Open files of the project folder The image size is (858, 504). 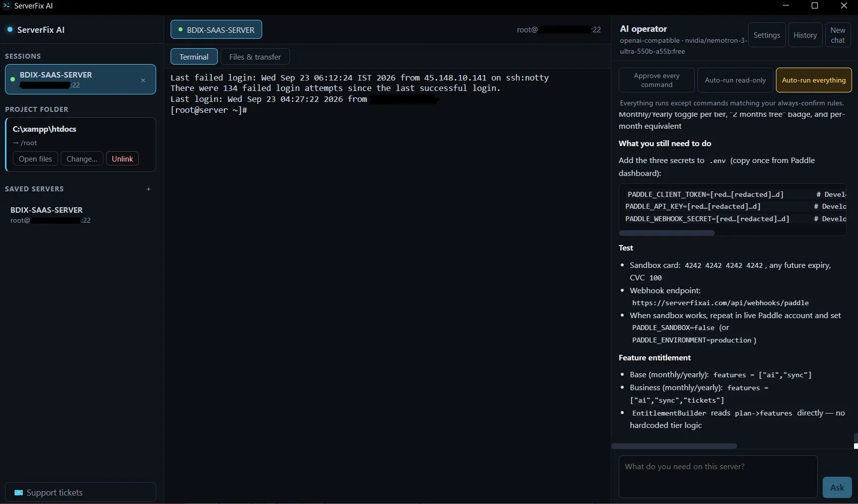point(35,159)
